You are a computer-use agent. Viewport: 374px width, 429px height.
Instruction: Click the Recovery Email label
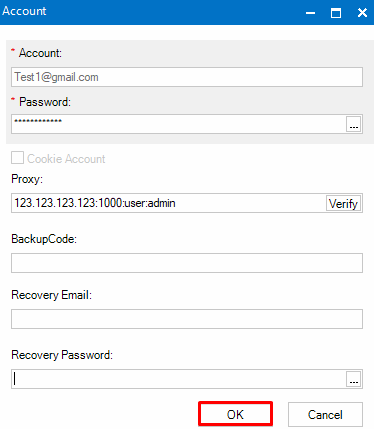(51, 295)
